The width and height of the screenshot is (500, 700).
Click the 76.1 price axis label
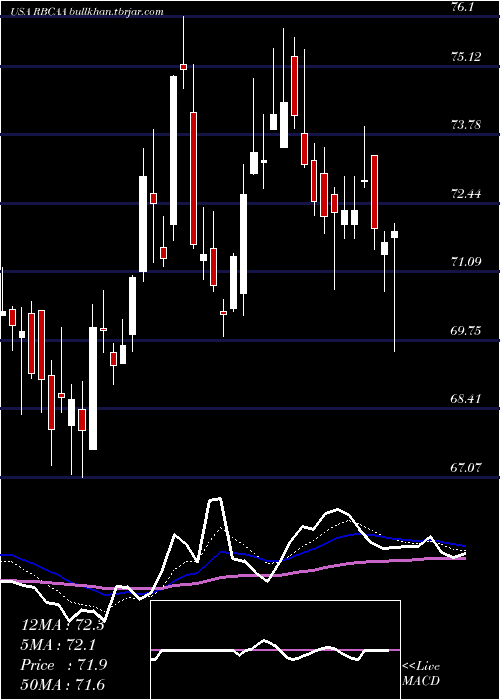[x=463, y=7]
